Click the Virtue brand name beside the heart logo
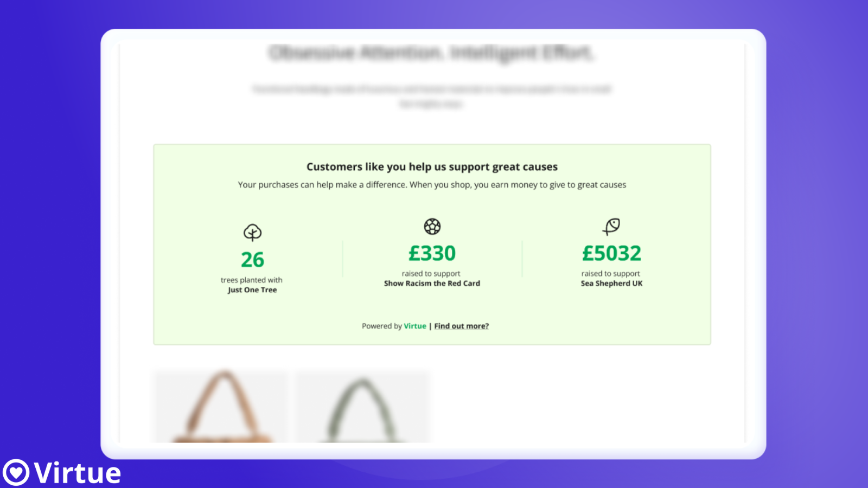This screenshot has width=868, height=488. tap(78, 473)
